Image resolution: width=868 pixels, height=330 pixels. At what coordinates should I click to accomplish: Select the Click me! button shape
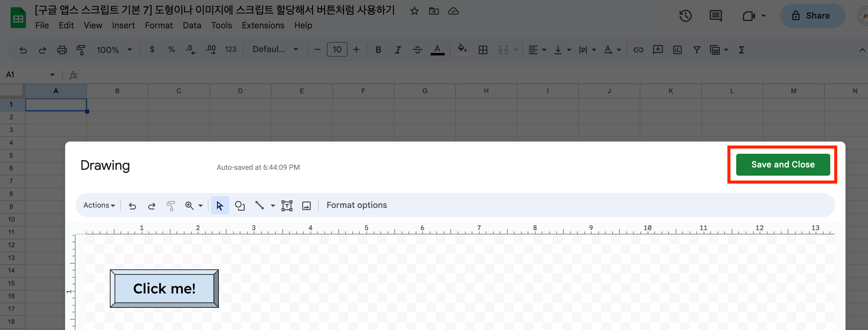tap(164, 289)
